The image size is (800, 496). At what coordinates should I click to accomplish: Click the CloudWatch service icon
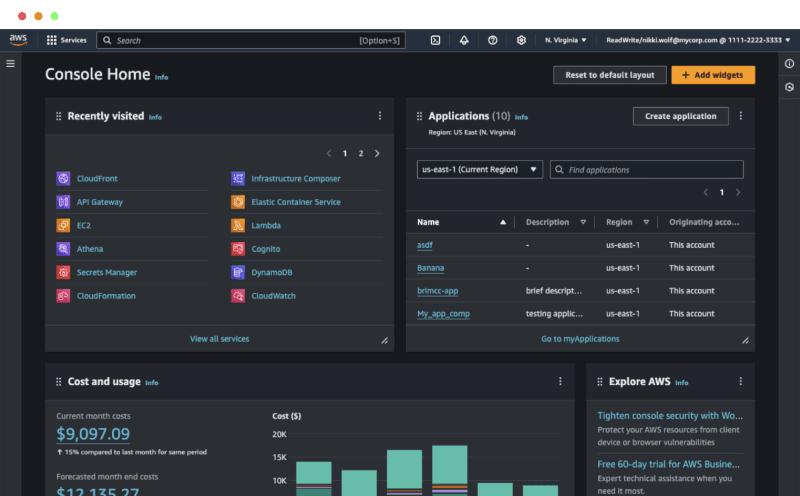coord(238,296)
